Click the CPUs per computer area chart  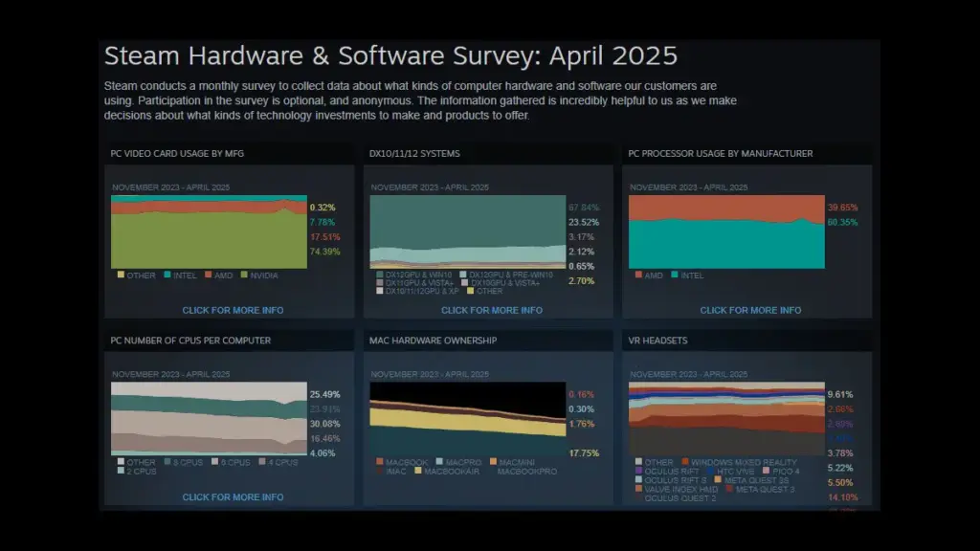209,419
